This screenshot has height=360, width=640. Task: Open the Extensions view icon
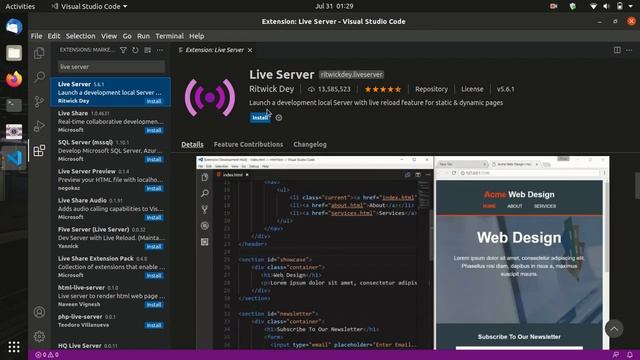pyautogui.click(x=39, y=151)
